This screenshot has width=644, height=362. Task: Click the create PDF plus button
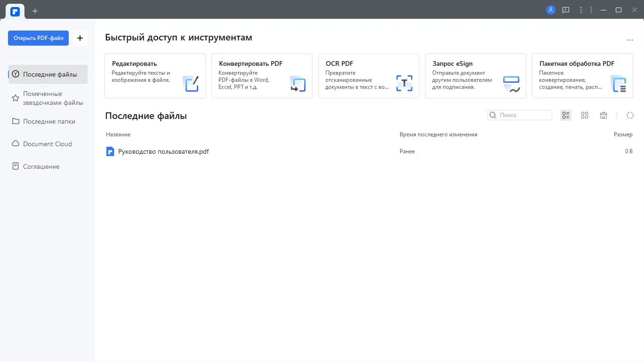point(80,38)
